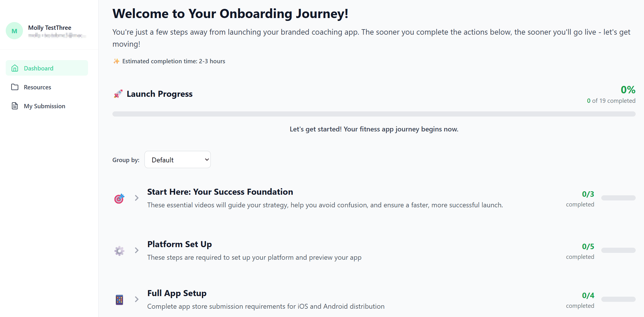This screenshot has height=317, width=644.
Task: Click the sparkle icon near estimated completion time
Action: pyautogui.click(x=116, y=61)
